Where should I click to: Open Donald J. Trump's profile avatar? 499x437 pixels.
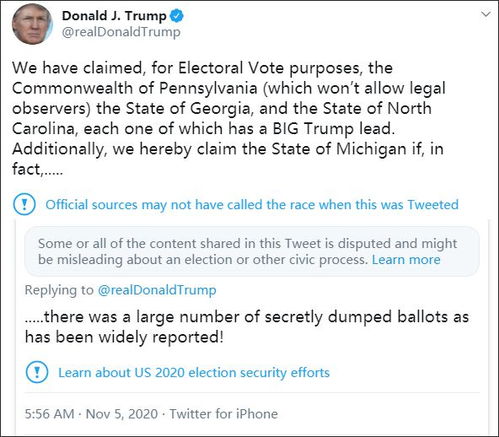click(x=32, y=24)
